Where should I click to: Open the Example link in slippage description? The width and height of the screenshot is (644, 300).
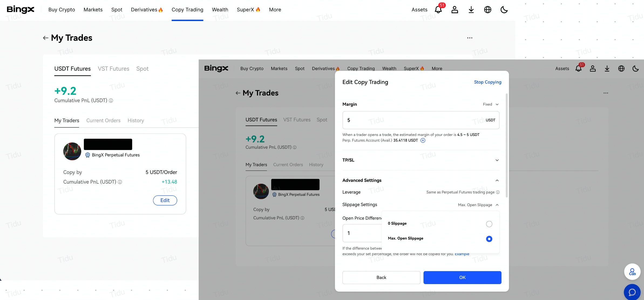462,254
